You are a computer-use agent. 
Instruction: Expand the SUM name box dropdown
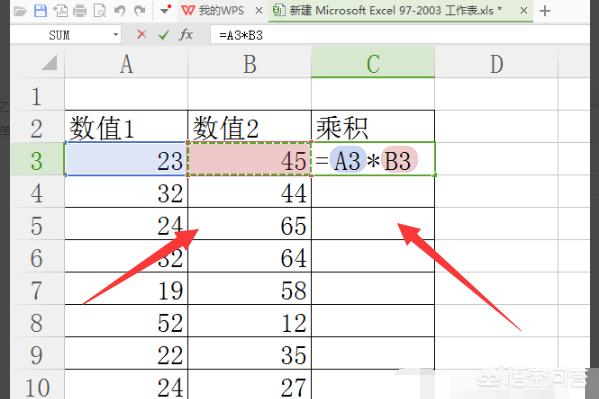tap(115, 35)
